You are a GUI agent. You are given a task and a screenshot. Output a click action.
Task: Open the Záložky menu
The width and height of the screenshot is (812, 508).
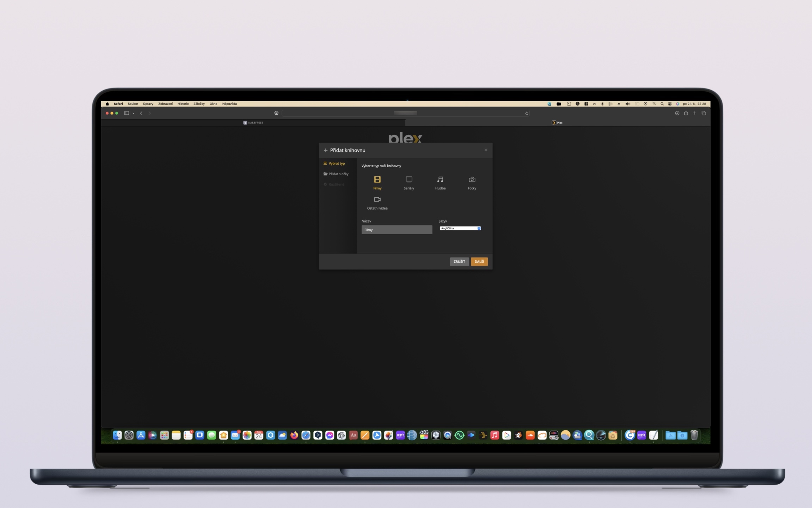199,104
